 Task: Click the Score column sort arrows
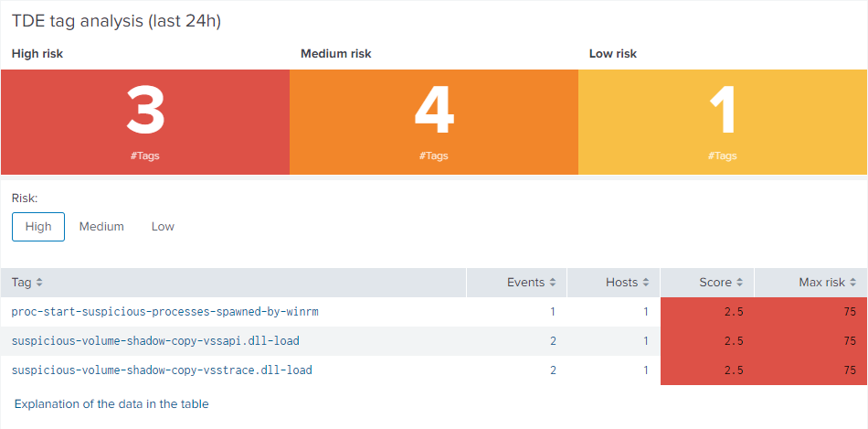coord(740,283)
